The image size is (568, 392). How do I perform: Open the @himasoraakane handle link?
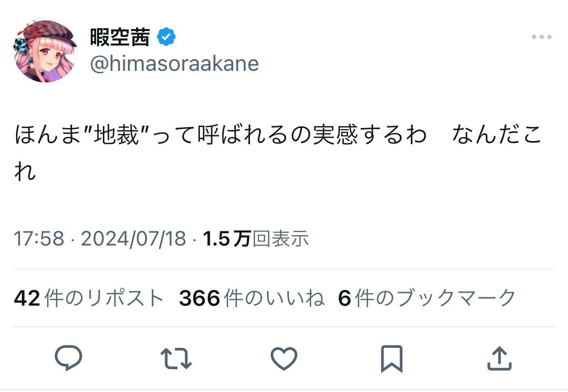pyautogui.click(x=174, y=64)
